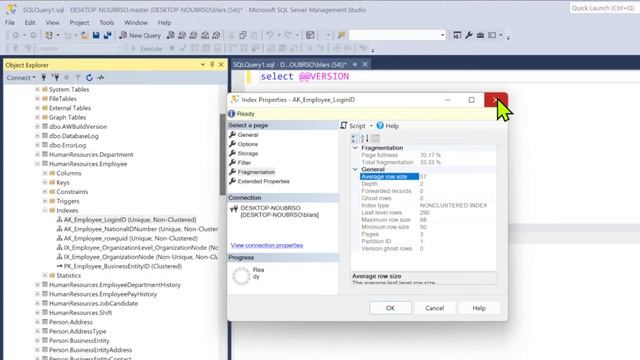Image resolution: width=640 pixels, height=360 pixels.
Task: Click the Help button at dialog bottom
Action: tap(479, 308)
